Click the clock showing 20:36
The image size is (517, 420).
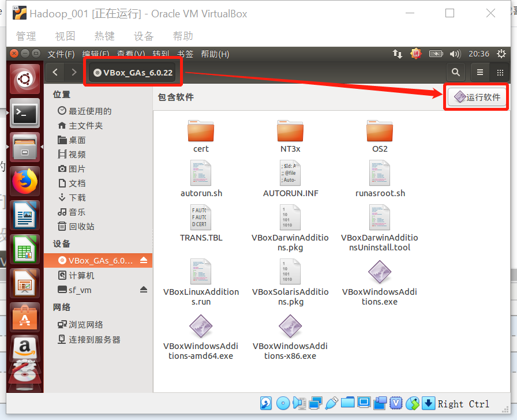click(x=479, y=54)
